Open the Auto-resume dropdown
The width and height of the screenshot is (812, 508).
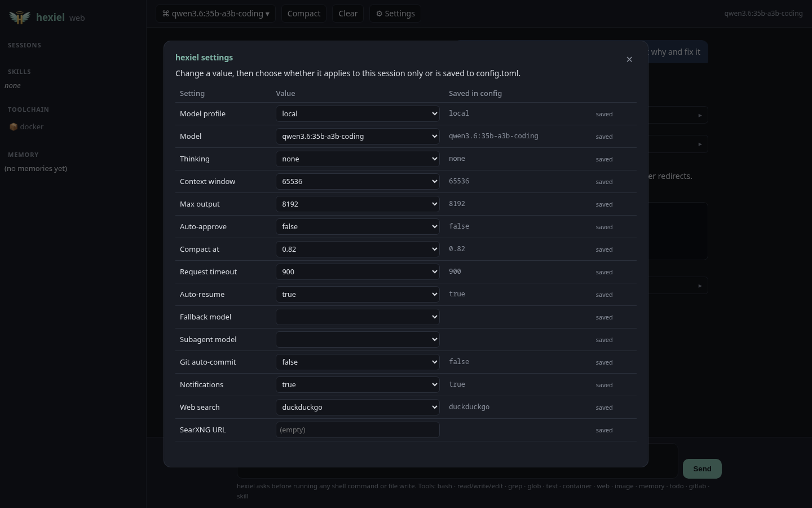[358, 294]
